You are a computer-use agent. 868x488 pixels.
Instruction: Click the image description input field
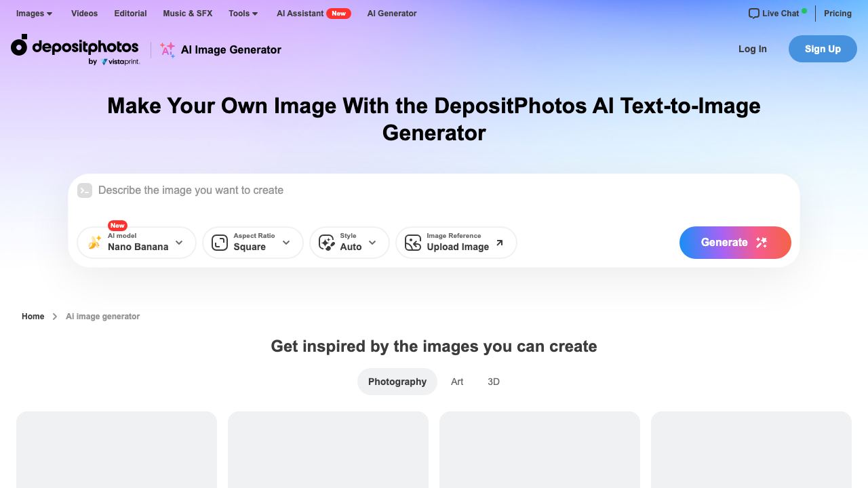pyautogui.click(x=434, y=190)
